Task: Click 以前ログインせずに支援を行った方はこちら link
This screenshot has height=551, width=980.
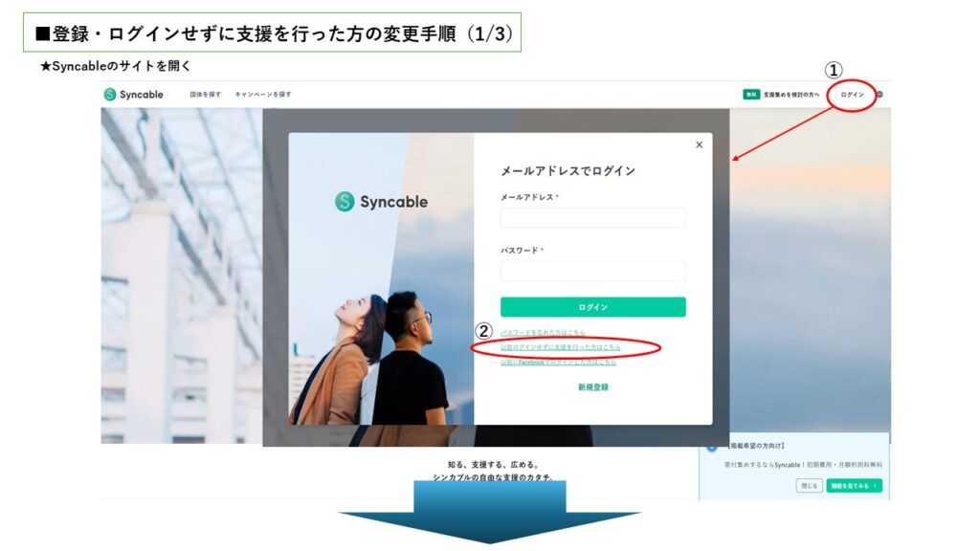Action: (x=561, y=347)
